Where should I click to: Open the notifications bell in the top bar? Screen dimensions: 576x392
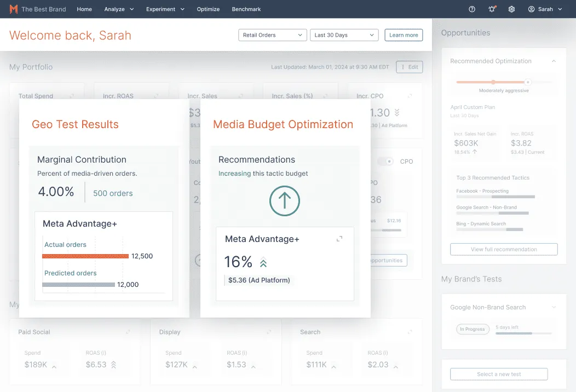click(491, 9)
